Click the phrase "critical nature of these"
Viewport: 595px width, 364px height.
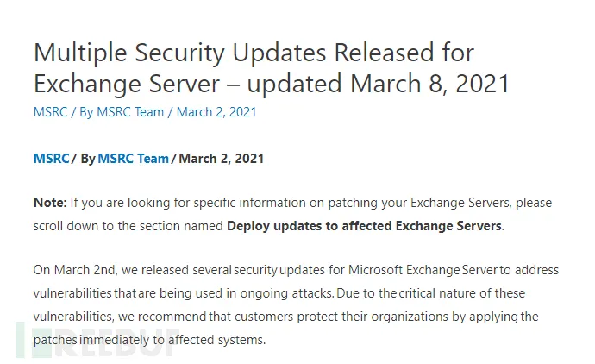click(x=478, y=293)
